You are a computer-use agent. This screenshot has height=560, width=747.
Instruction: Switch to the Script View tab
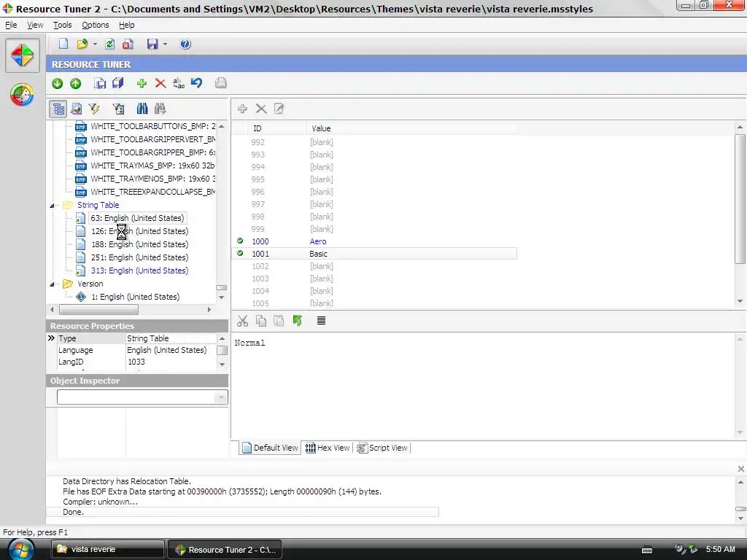pos(382,448)
